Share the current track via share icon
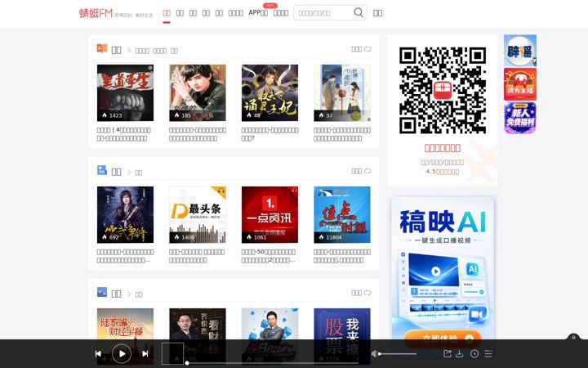This screenshot has height=368, width=588. coord(448,353)
